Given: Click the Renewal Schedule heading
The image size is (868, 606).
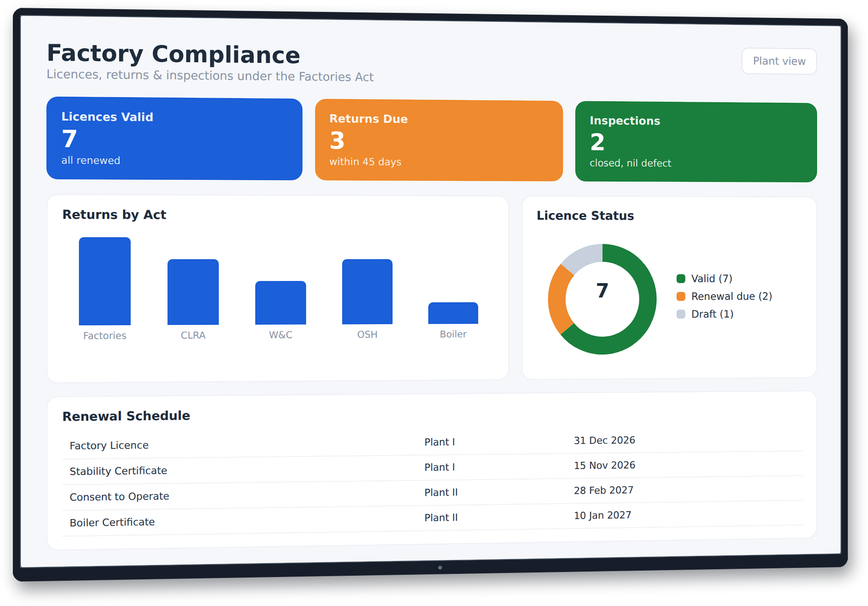Looking at the screenshot, I should 126,416.
